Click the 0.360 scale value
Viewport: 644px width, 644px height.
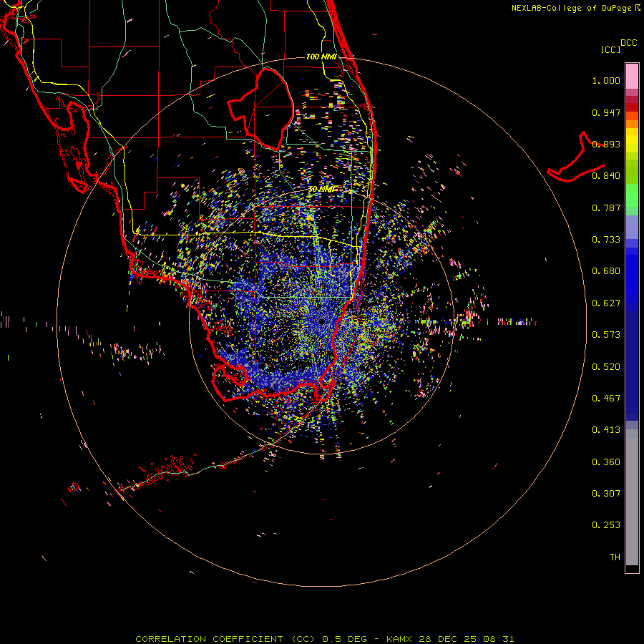(x=606, y=462)
